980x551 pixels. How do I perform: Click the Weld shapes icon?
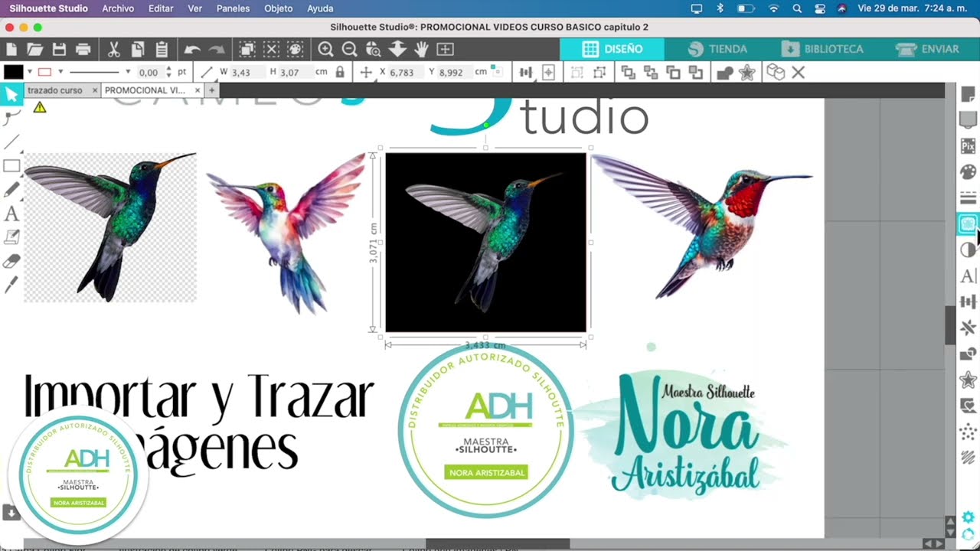(724, 73)
